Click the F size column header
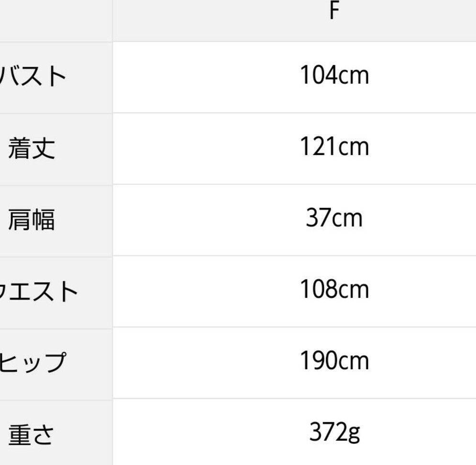Image resolution: width=476 pixels, height=465 pixels. pyautogui.click(x=334, y=11)
